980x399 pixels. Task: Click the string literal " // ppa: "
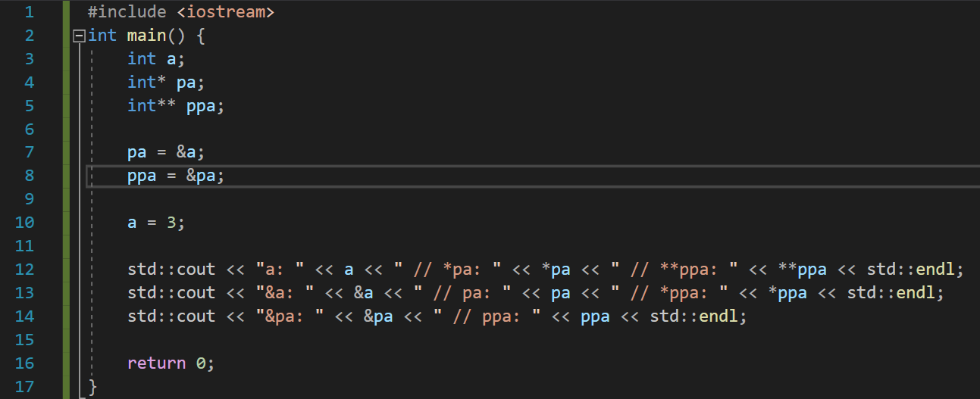coord(487,316)
